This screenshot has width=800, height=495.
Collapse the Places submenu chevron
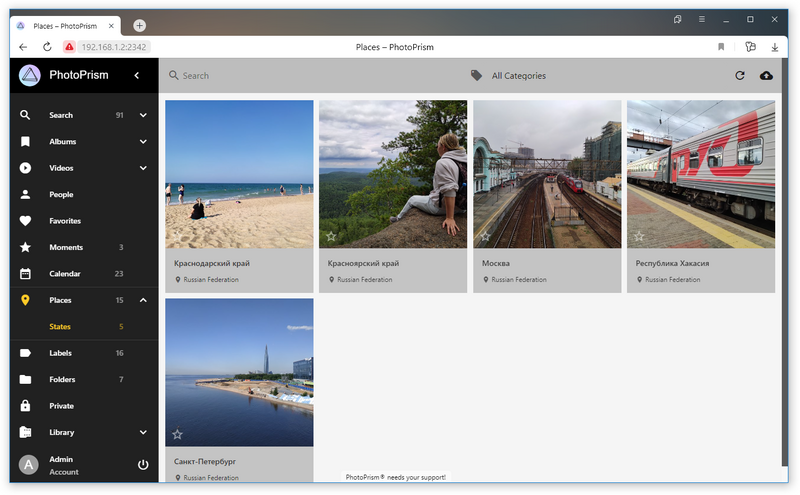point(143,300)
